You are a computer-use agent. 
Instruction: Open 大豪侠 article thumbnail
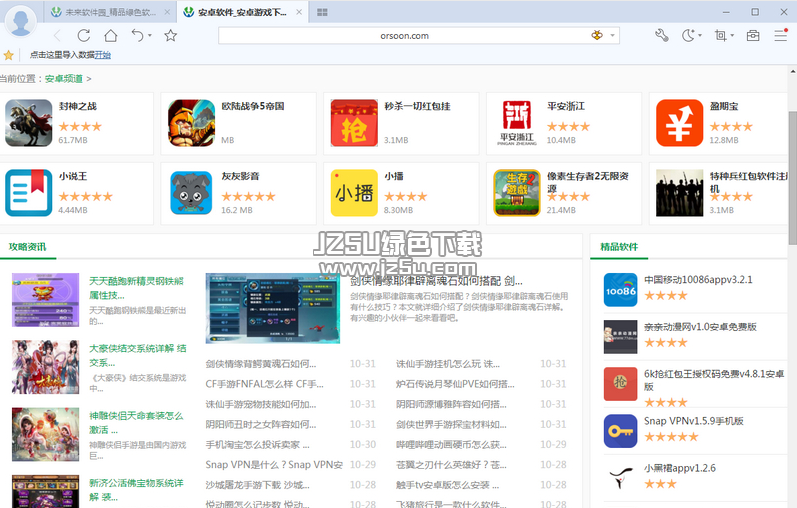[45, 367]
